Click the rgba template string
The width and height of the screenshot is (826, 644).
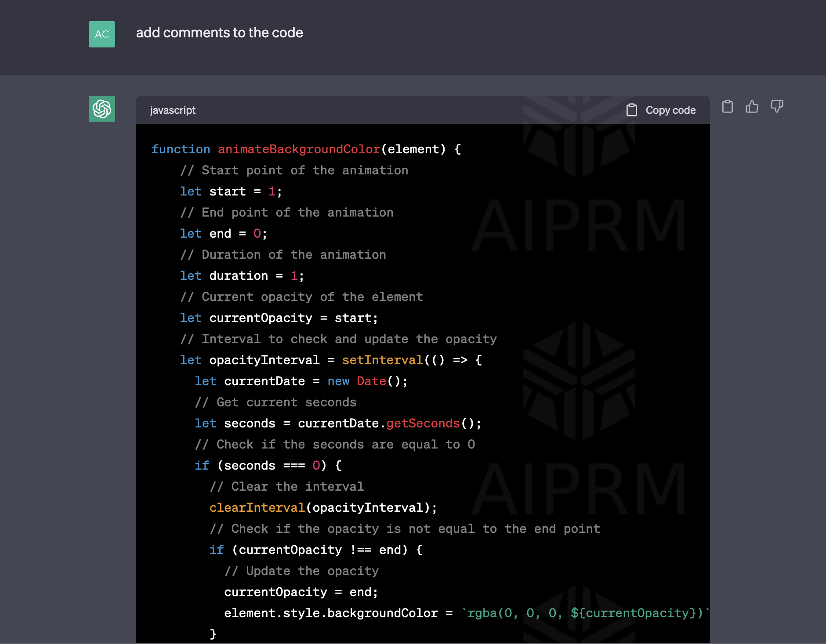(585, 613)
